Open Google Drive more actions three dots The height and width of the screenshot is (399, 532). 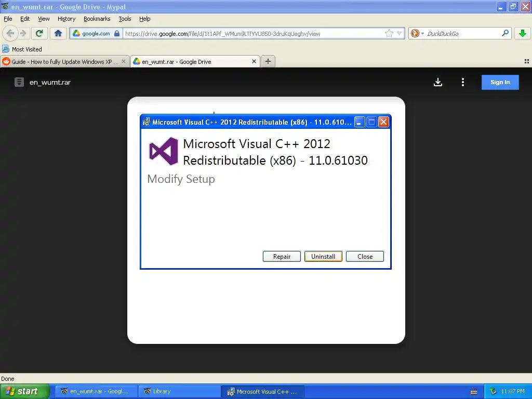point(463,82)
